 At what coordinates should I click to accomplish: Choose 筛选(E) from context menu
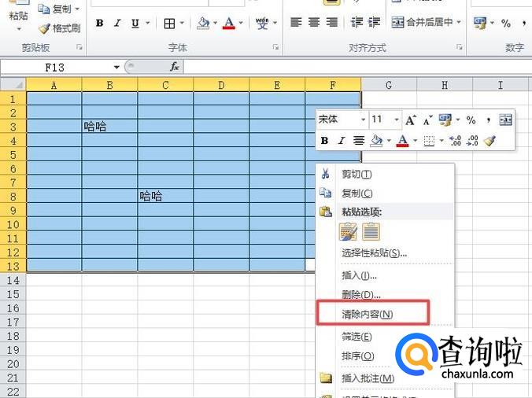(357, 337)
